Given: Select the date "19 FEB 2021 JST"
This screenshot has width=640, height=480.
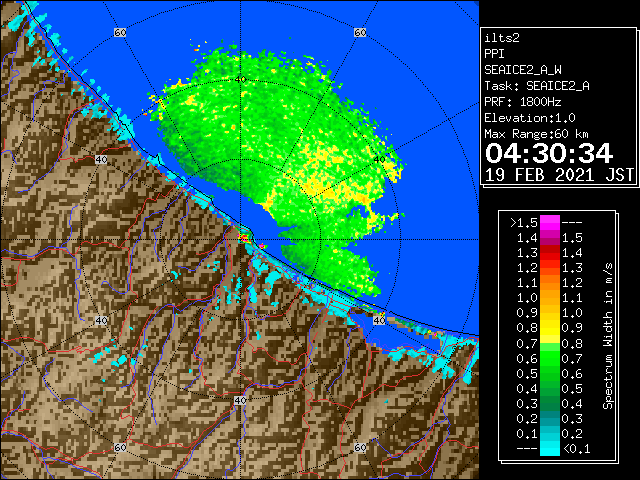Looking at the screenshot, I should [559, 175].
